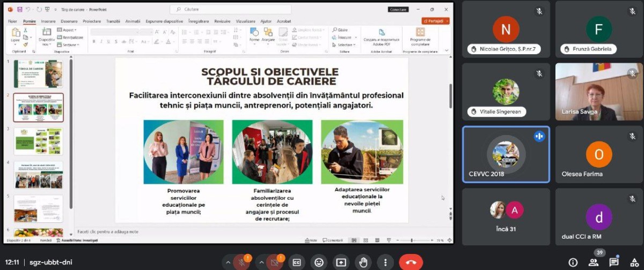Toggle Comentarii pane in status bar
The image size is (644, 270).
[333, 241]
